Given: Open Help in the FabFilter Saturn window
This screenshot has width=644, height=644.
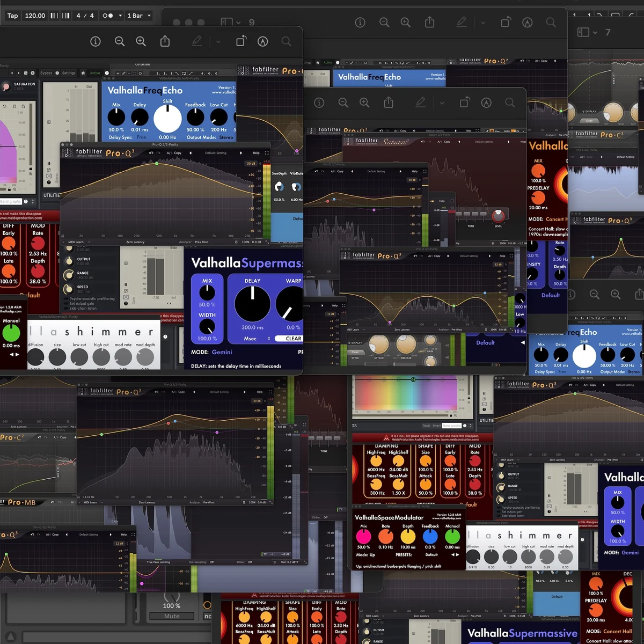Looking at the screenshot, I should [x=522, y=142].
